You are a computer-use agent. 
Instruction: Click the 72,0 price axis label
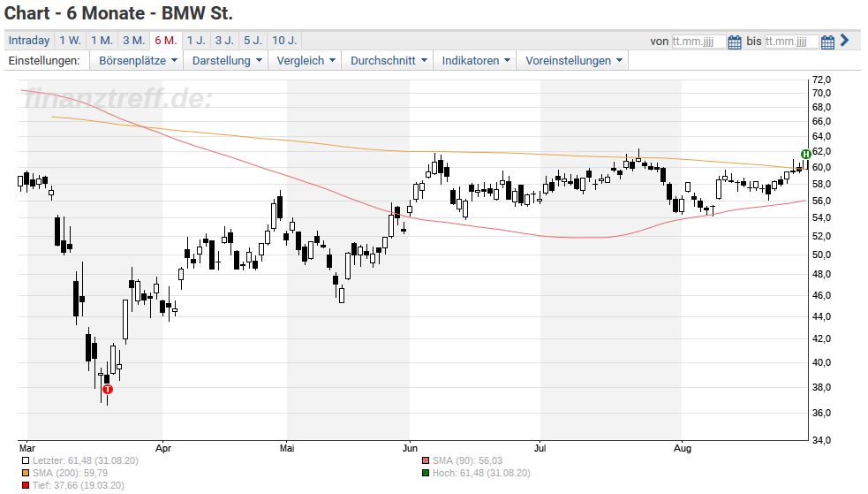821,80
